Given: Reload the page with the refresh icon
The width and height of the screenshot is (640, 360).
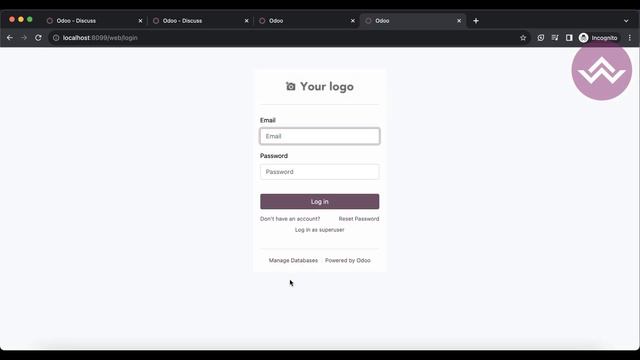Looking at the screenshot, I should tap(38, 38).
